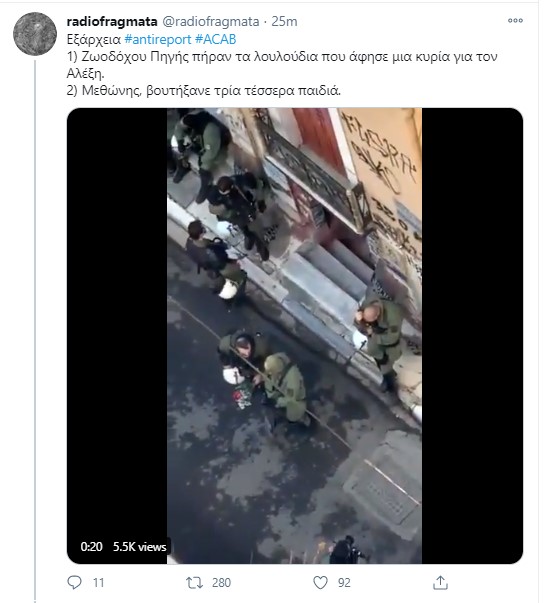Open the 25m tweet timestamp
This screenshot has width=546, height=603.
[284, 22]
